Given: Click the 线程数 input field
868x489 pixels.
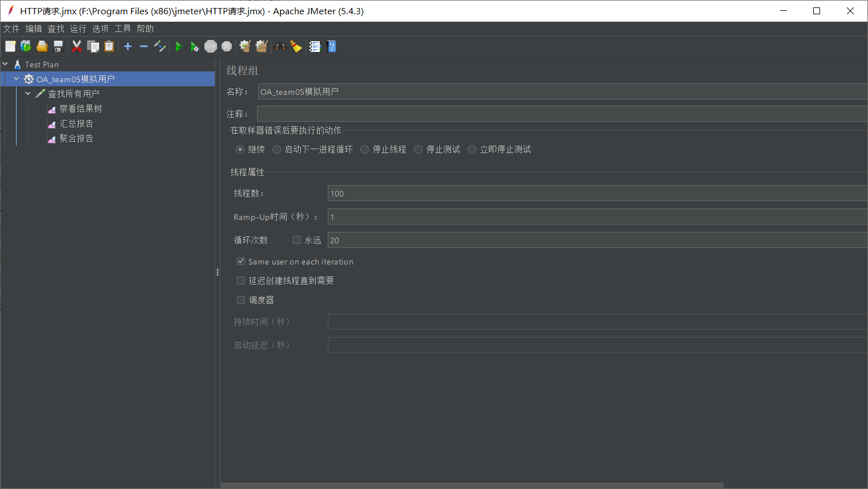Looking at the screenshot, I should tap(597, 193).
